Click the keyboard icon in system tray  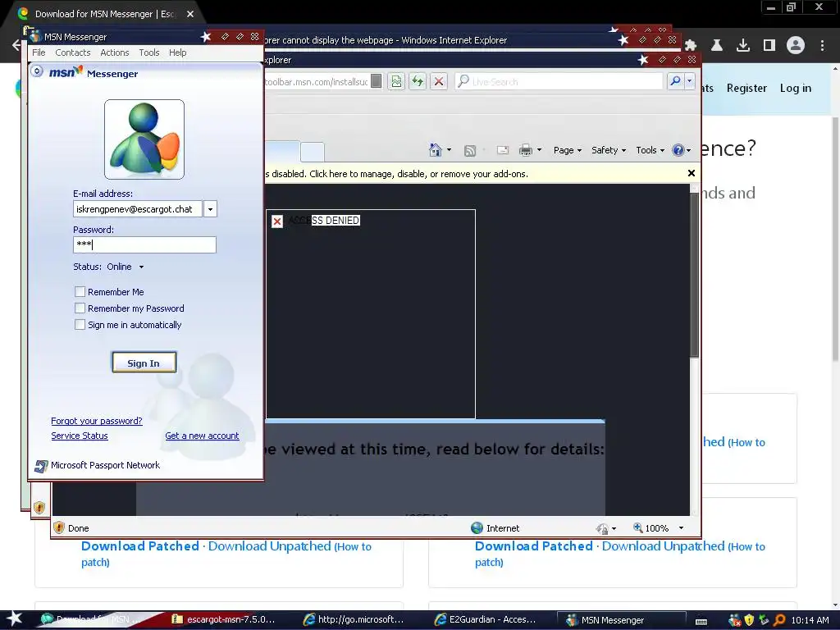coord(701,621)
